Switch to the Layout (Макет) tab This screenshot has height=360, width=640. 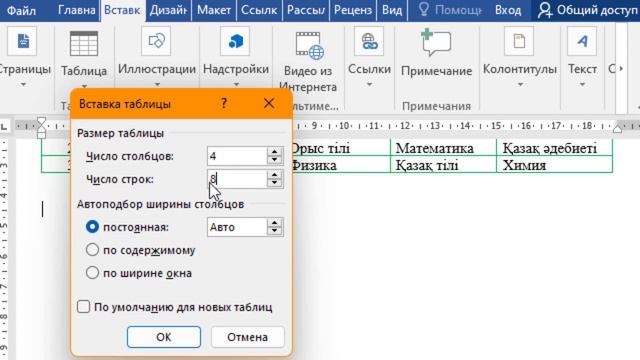point(213,10)
